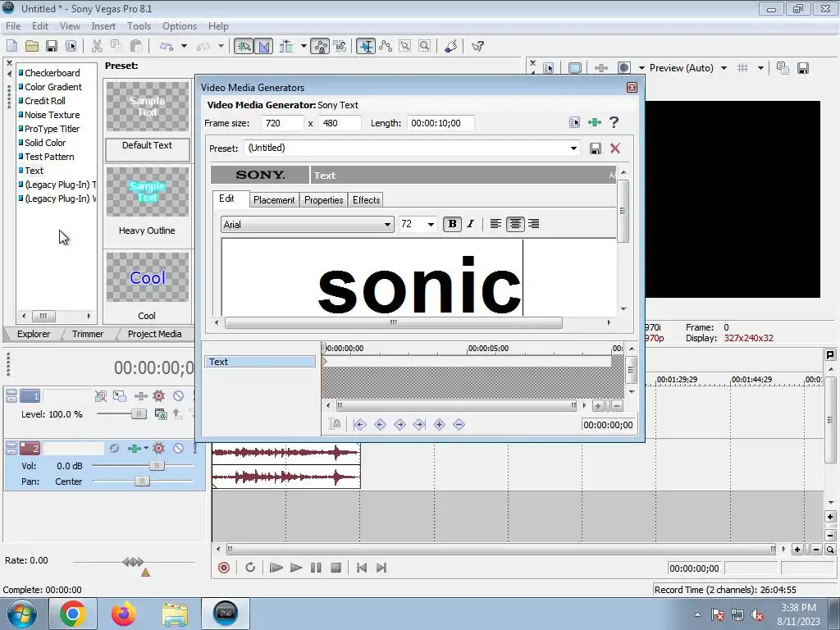This screenshot has width=840, height=630.
Task: Toggle Italic text formatting
Action: 470,224
